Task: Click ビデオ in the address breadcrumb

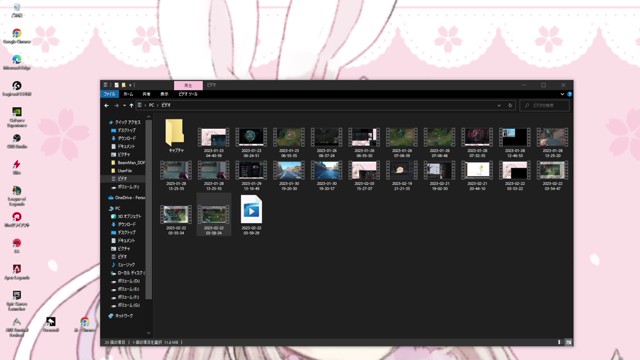Action: pyautogui.click(x=166, y=105)
